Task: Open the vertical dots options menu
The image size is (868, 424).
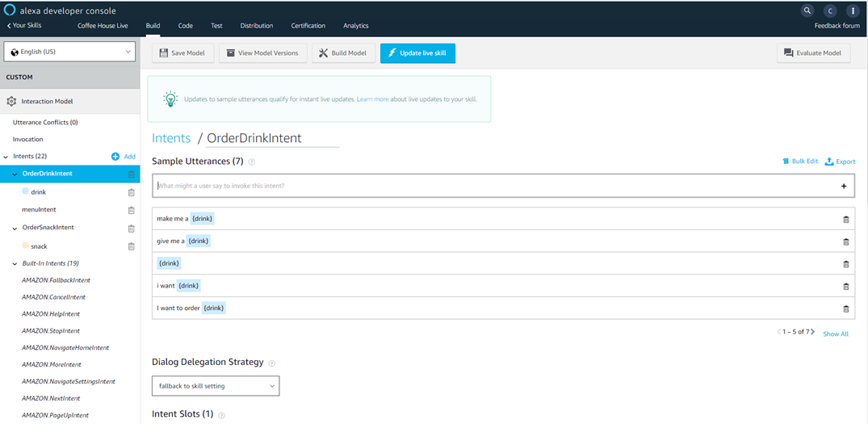Action: coord(852,10)
